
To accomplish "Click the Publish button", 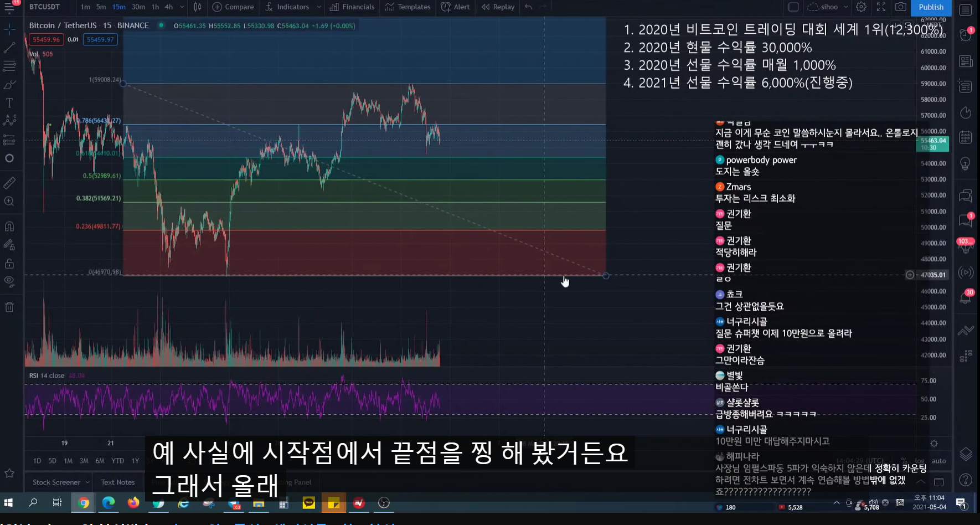I will click(931, 7).
